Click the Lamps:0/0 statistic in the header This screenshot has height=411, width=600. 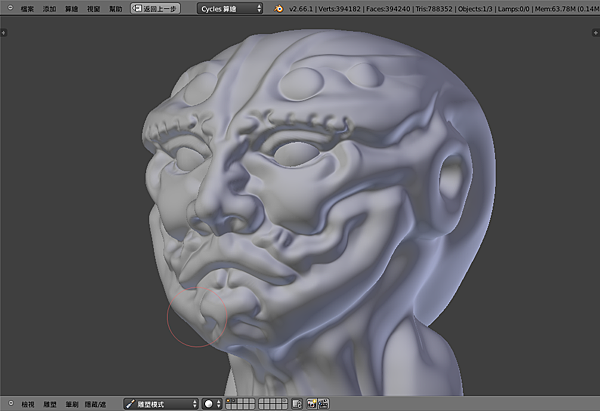pos(514,8)
